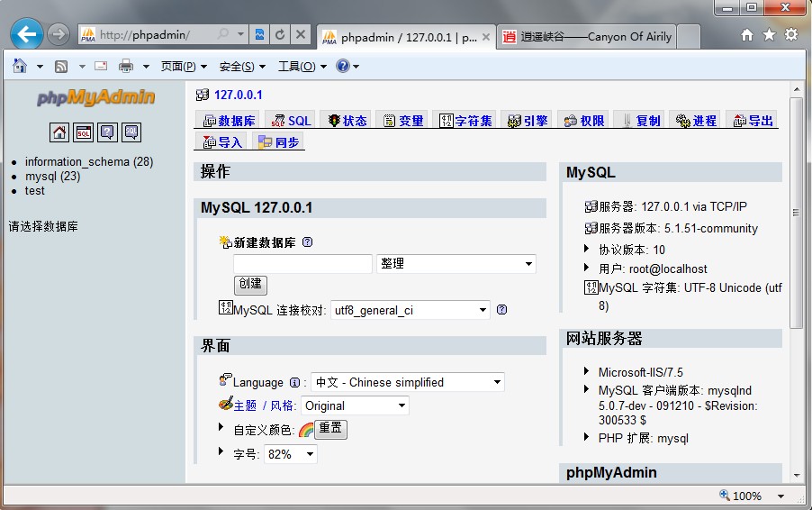Click the Read mail icon in command bar
Viewport: 812px width, 510px height.
click(101, 66)
